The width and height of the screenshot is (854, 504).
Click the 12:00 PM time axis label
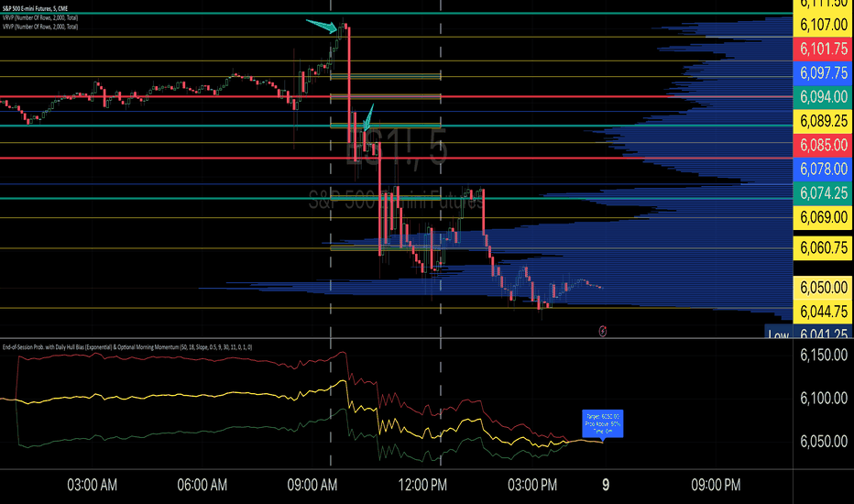422,485
